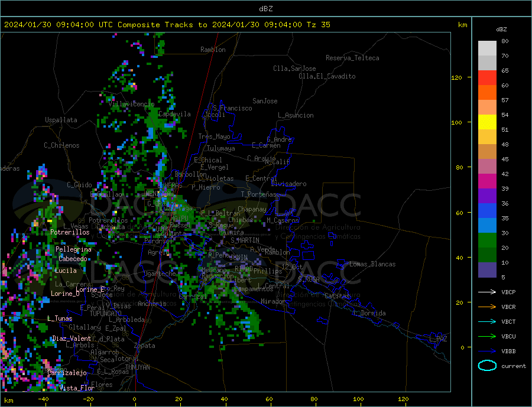
Task: Click the 100 km tick on bottom axis
Action: (358, 399)
